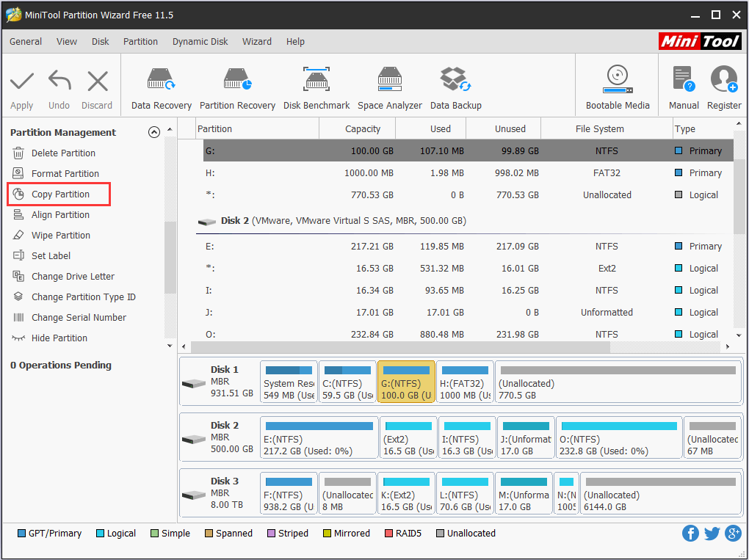The height and width of the screenshot is (560, 749).
Task: Select System Reserved block on Disk 1
Action: [x=289, y=382]
